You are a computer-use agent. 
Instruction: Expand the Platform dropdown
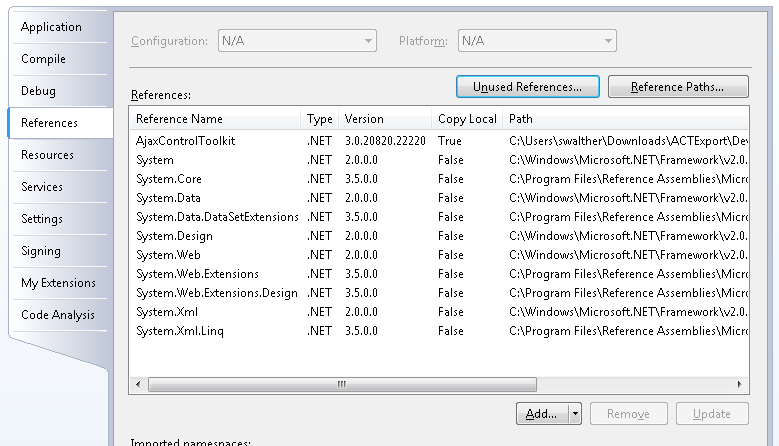(537, 41)
